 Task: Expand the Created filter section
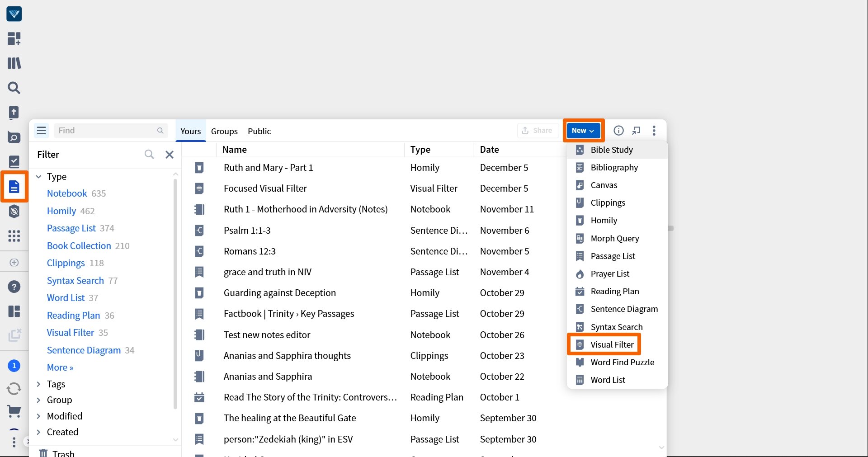click(x=39, y=432)
